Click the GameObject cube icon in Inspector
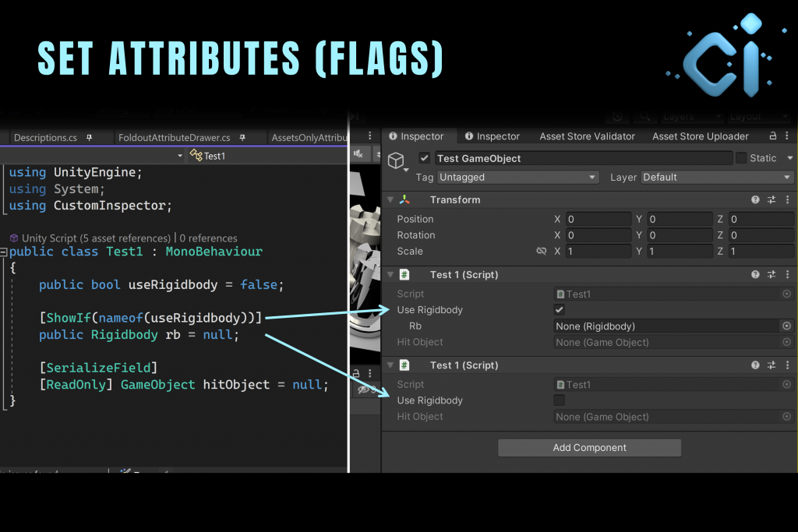Image resolution: width=798 pixels, height=532 pixels. point(396,160)
